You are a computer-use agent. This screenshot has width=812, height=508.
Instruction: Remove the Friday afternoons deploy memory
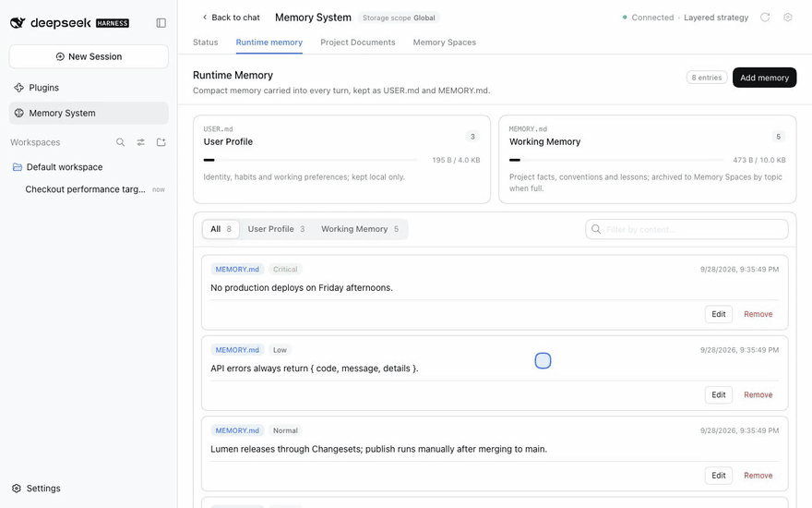(x=758, y=314)
